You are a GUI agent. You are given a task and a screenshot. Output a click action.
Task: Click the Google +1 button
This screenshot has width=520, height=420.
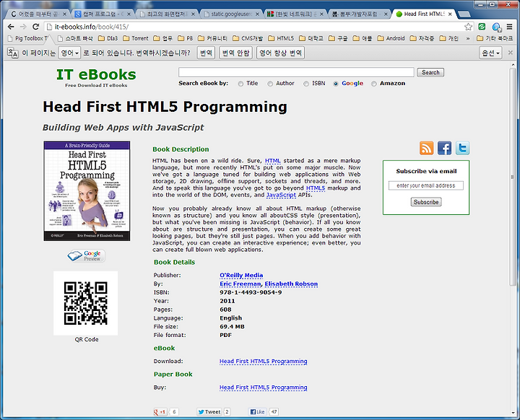pyautogui.click(x=160, y=412)
